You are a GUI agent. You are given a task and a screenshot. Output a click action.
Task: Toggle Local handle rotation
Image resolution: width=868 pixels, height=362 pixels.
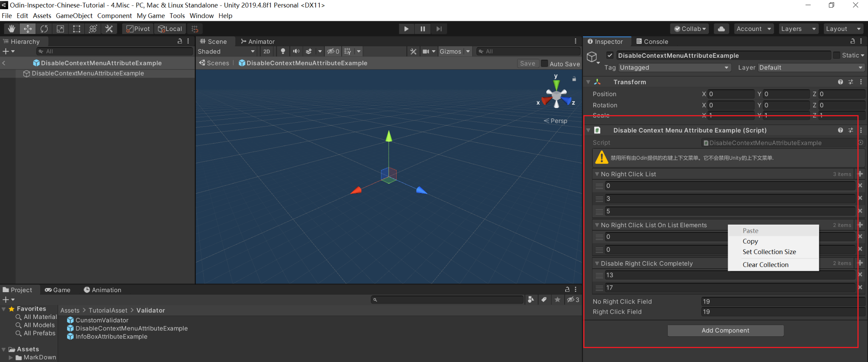point(170,29)
